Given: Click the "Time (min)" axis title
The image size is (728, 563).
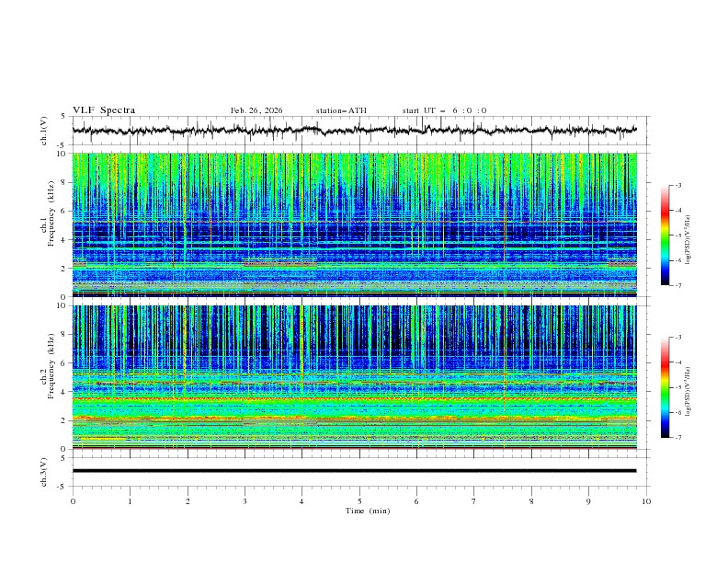Looking at the screenshot, I should coord(368,511).
